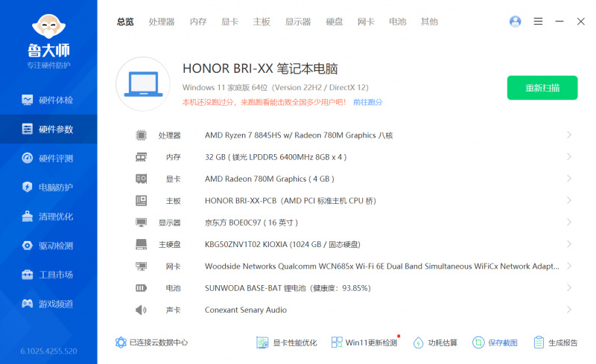Image resolution: width=596 pixels, height=364 pixels.
Task: Click the processor chip icon
Action: [141, 135]
